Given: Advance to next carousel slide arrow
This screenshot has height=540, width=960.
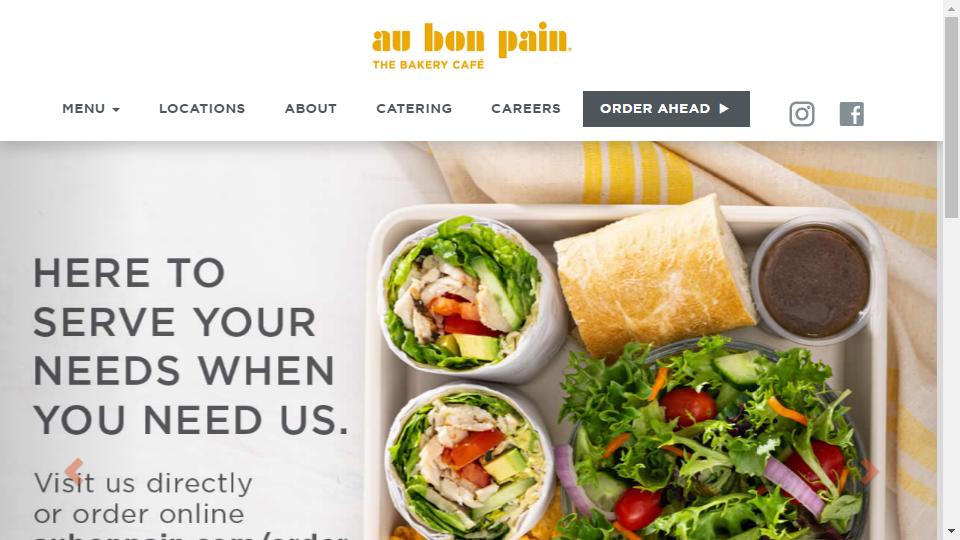Looking at the screenshot, I should click(x=869, y=471).
